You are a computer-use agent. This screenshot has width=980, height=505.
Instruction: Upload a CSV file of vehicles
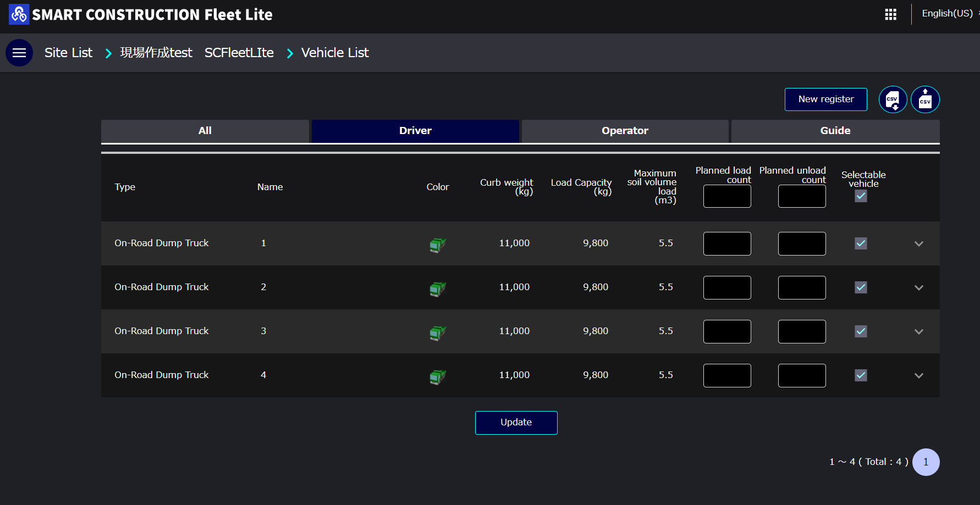[x=925, y=99]
